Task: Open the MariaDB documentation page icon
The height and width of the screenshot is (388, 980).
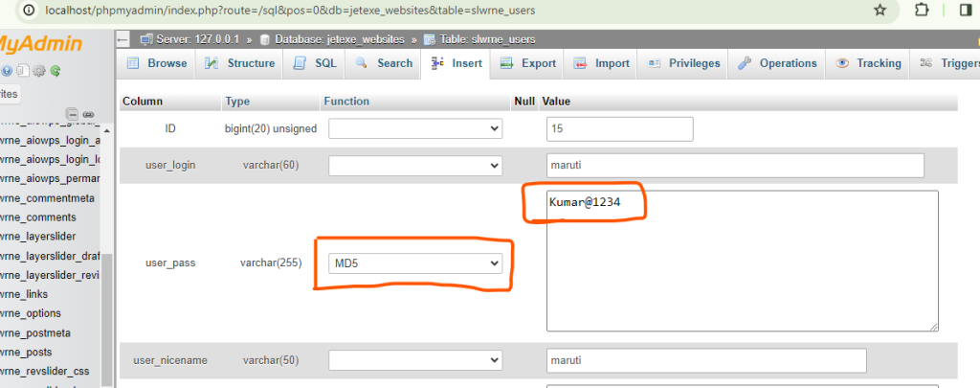Action: [x=23, y=71]
